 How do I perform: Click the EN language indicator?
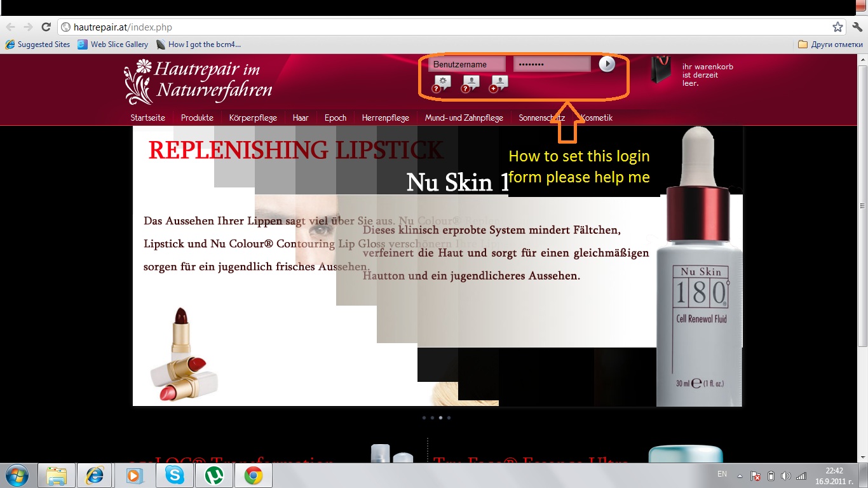722,474
